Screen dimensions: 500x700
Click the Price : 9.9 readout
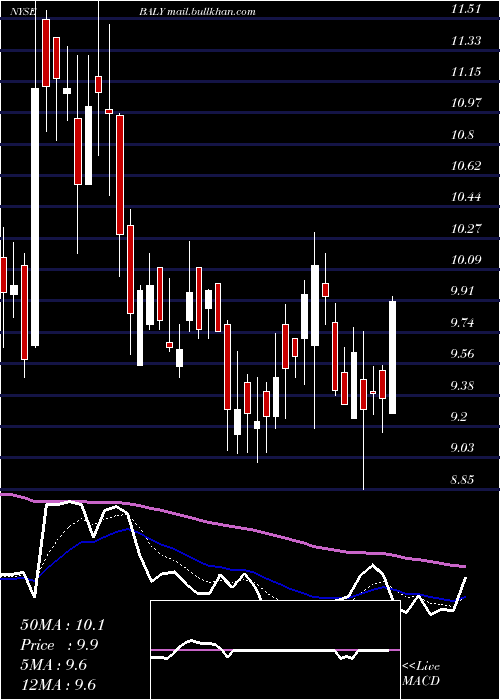[x=59, y=645]
